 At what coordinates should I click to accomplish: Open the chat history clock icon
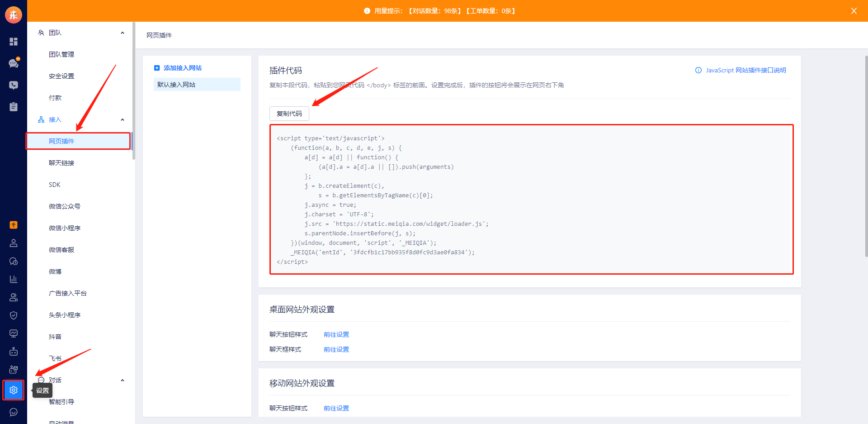[14, 261]
